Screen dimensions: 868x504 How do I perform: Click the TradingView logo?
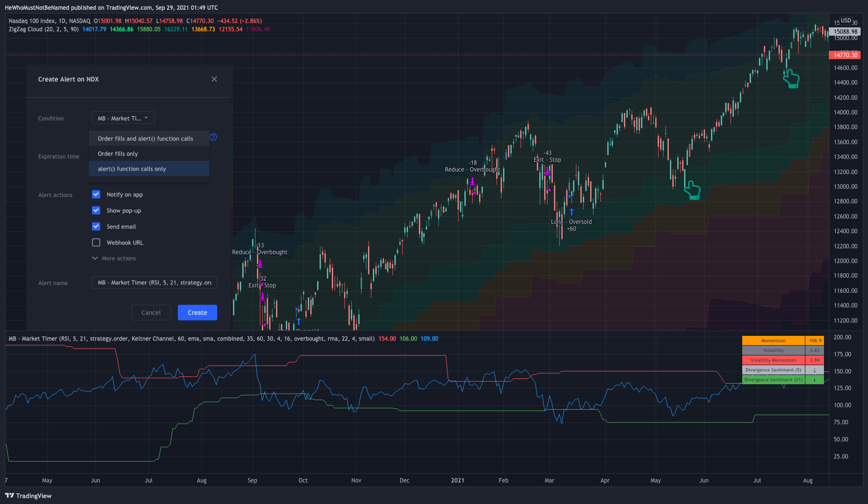click(x=28, y=496)
